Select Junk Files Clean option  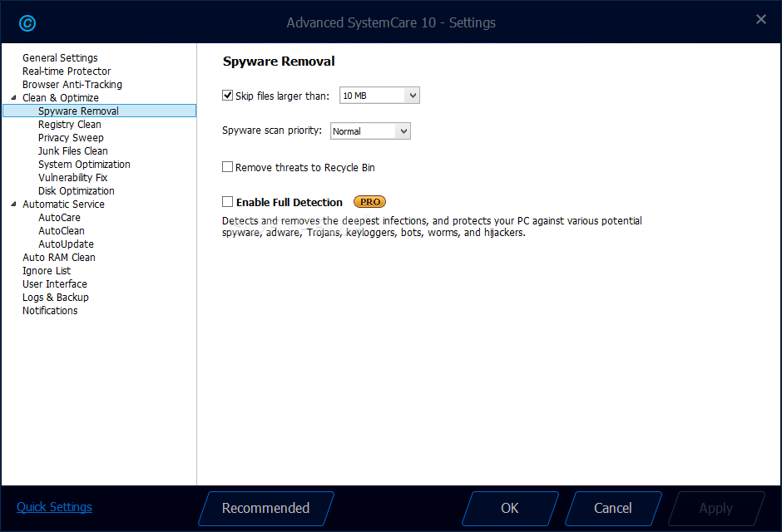[73, 151]
